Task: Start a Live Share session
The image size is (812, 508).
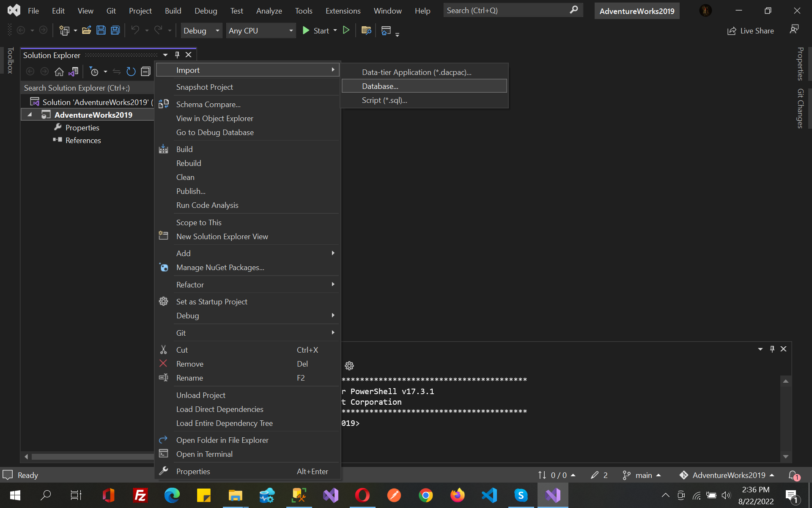Action: tap(751, 30)
